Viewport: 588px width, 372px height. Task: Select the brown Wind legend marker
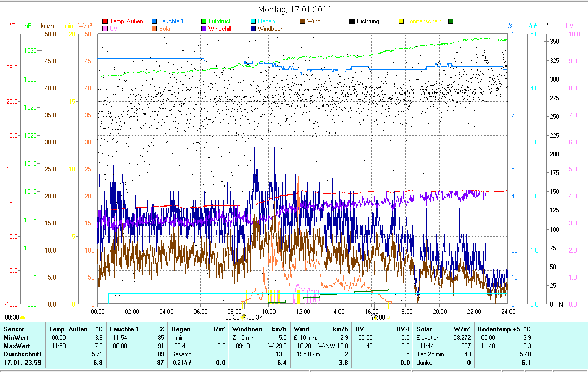[303, 21]
